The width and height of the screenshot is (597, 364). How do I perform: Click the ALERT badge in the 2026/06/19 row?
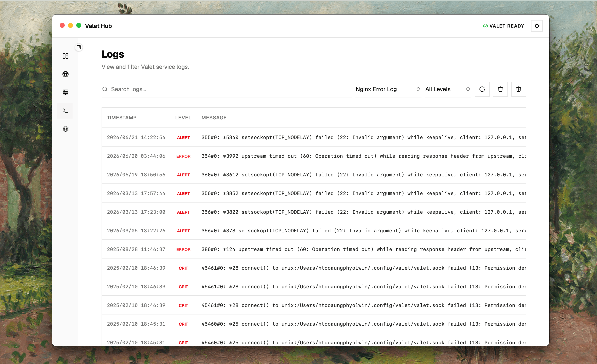click(183, 175)
